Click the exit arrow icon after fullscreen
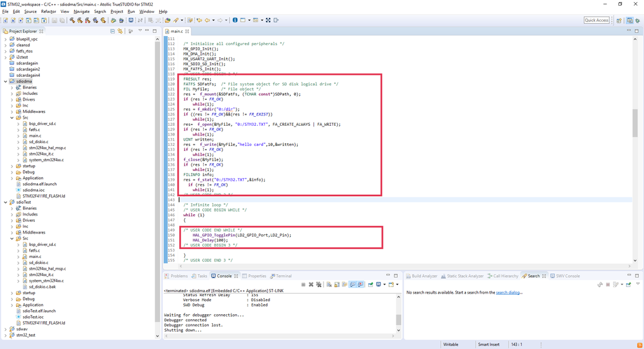The height and width of the screenshot is (349, 644). click(276, 20)
